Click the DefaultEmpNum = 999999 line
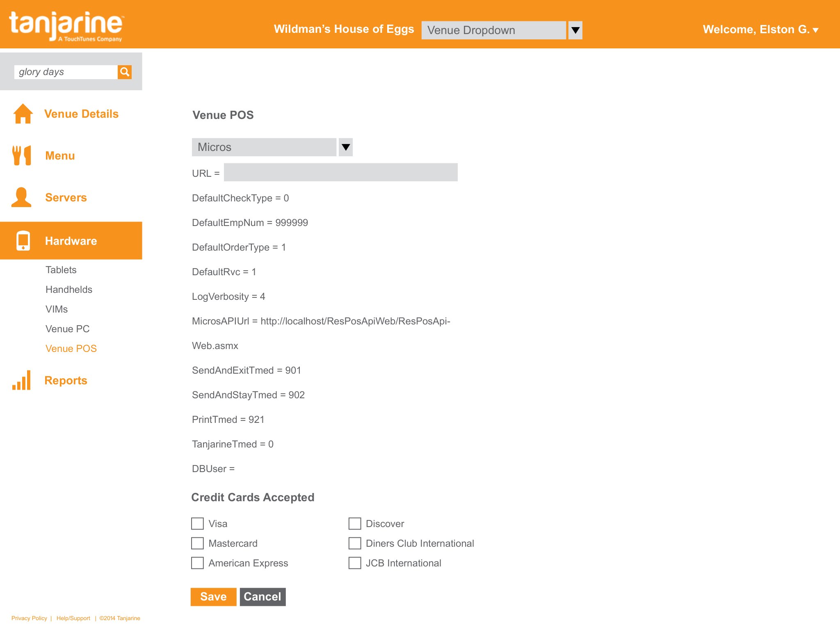This screenshot has width=840, height=630. tap(250, 223)
